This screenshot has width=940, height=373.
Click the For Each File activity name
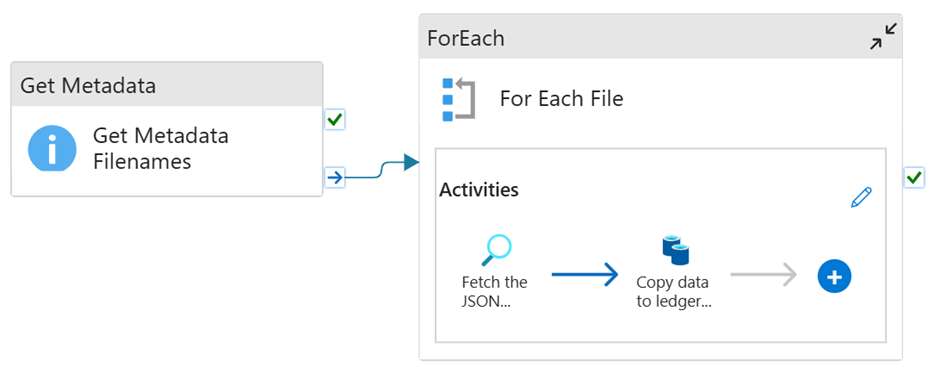coord(562,98)
